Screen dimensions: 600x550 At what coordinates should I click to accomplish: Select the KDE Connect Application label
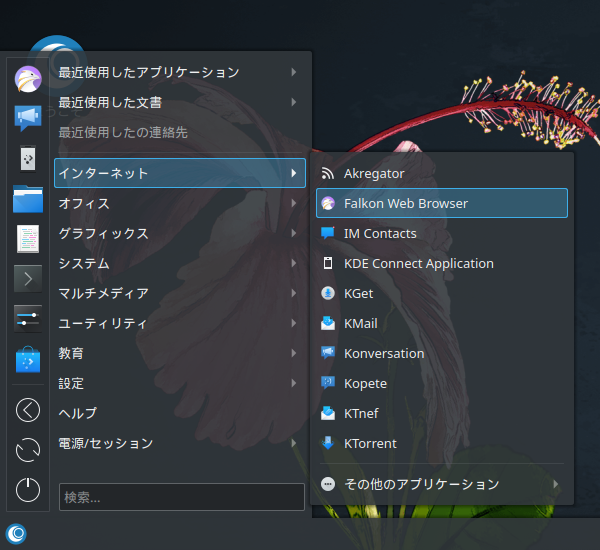click(419, 263)
